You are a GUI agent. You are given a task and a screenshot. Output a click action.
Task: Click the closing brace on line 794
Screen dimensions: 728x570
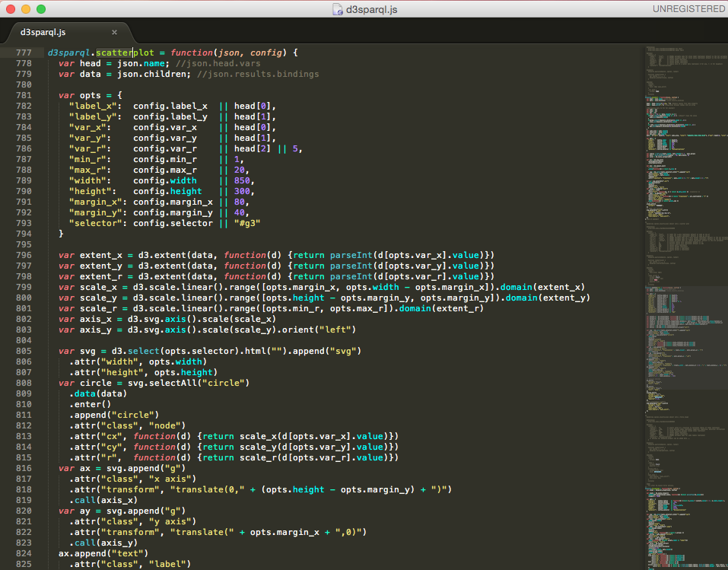pyautogui.click(x=61, y=234)
